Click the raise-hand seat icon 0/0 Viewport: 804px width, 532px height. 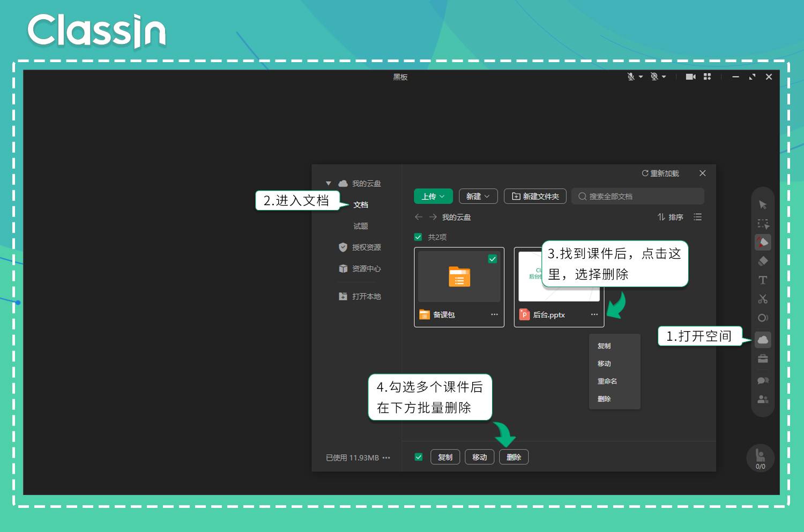pyautogui.click(x=760, y=458)
